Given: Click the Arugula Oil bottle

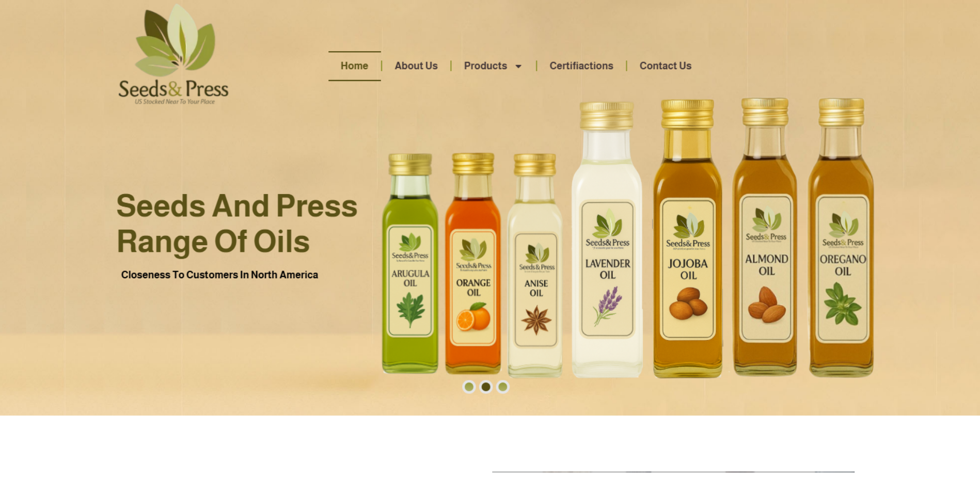Looking at the screenshot, I should pos(410,263).
